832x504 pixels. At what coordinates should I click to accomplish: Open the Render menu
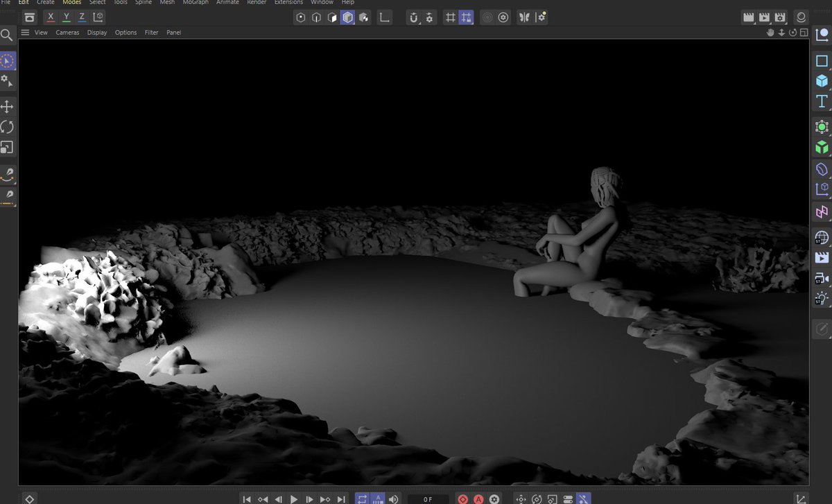click(257, 3)
